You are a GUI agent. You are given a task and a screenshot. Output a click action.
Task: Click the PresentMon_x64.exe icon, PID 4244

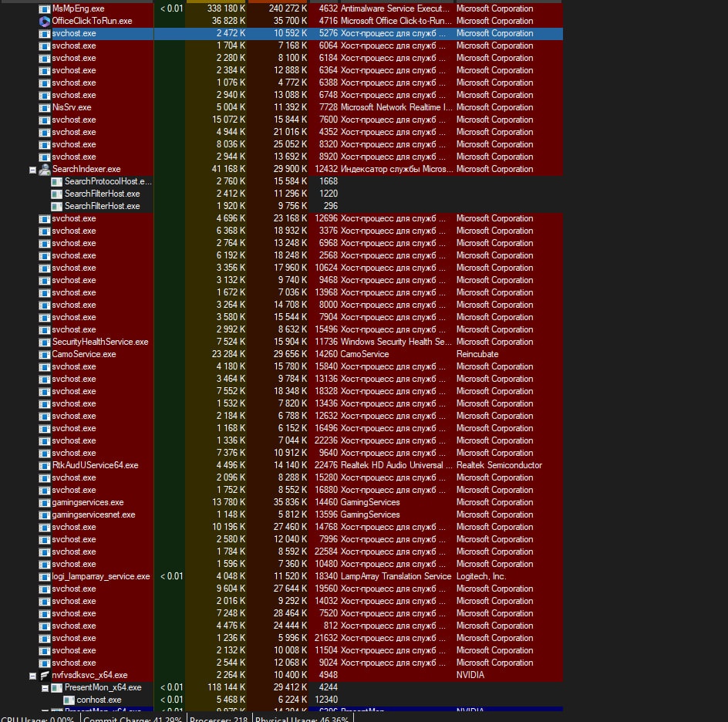point(56,687)
